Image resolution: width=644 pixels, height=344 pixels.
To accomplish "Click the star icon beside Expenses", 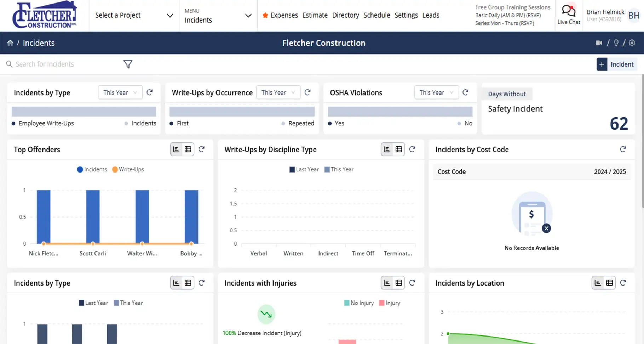I will tap(265, 15).
